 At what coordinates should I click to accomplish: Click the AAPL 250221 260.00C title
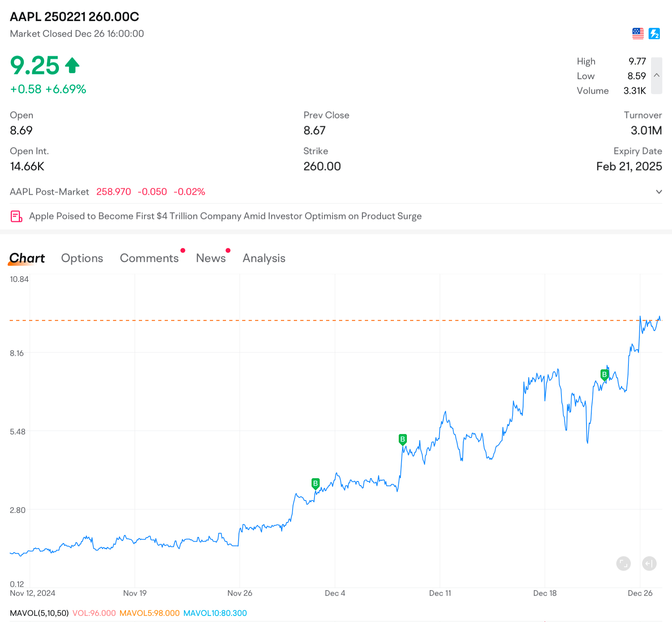[74, 17]
